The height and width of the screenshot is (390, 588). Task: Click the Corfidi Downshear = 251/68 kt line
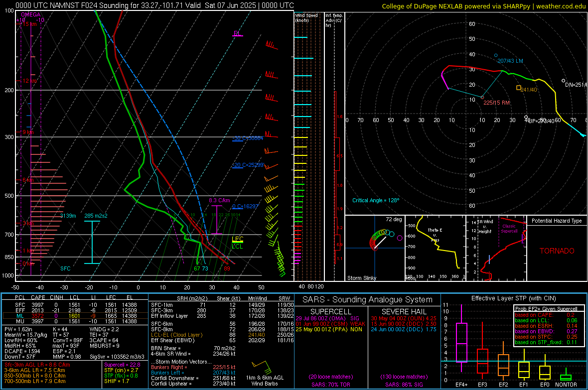pyautogui.click(x=193, y=378)
